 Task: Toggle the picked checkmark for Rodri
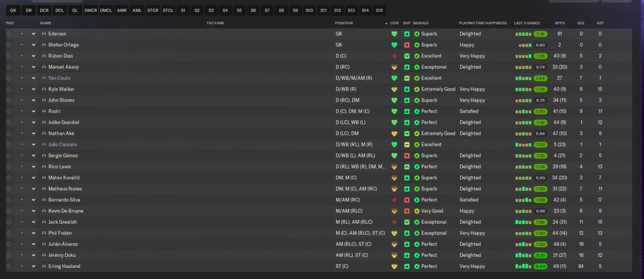[9, 111]
